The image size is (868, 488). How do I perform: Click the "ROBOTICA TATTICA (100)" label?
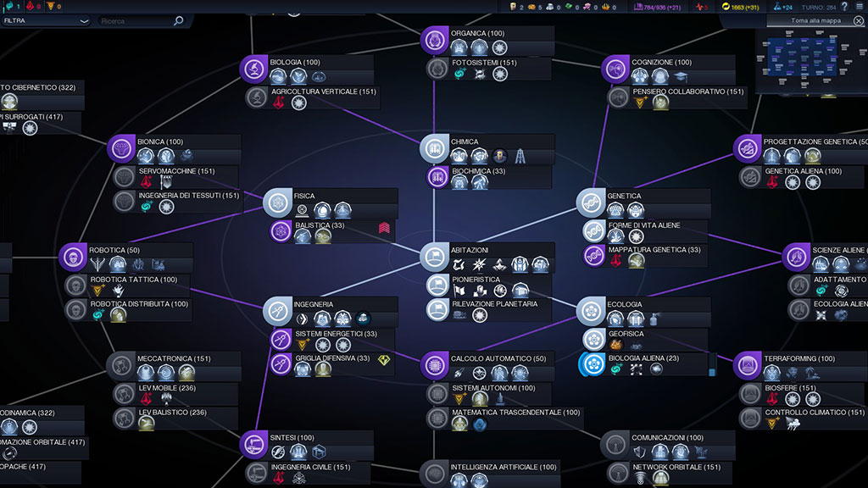click(133, 280)
